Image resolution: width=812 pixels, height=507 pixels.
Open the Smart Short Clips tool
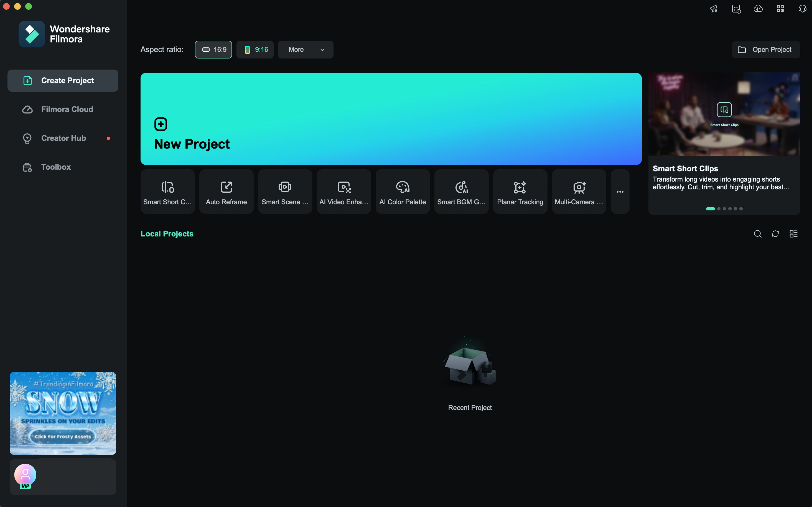[167, 192]
